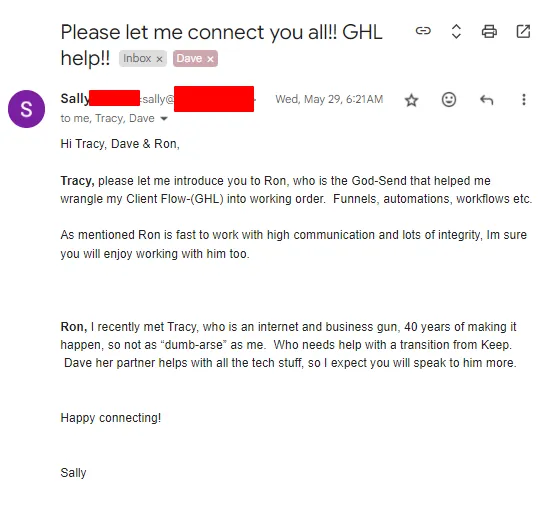Reply to Sally's email
Screen dimensions: 548x511
pos(486,100)
